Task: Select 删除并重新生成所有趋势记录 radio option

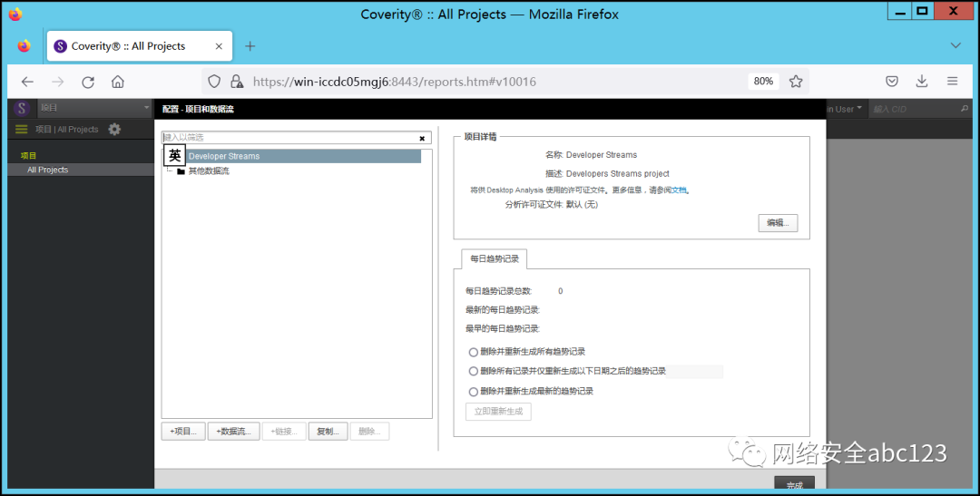Action: coord(473,353)
